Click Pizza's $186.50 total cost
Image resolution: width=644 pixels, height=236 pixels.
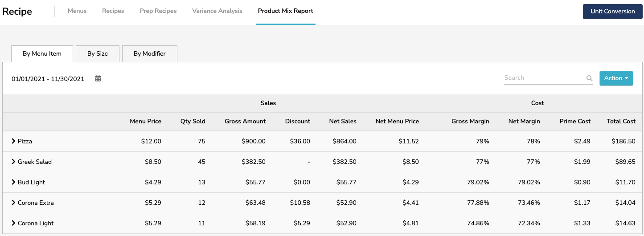coord(624,141)
